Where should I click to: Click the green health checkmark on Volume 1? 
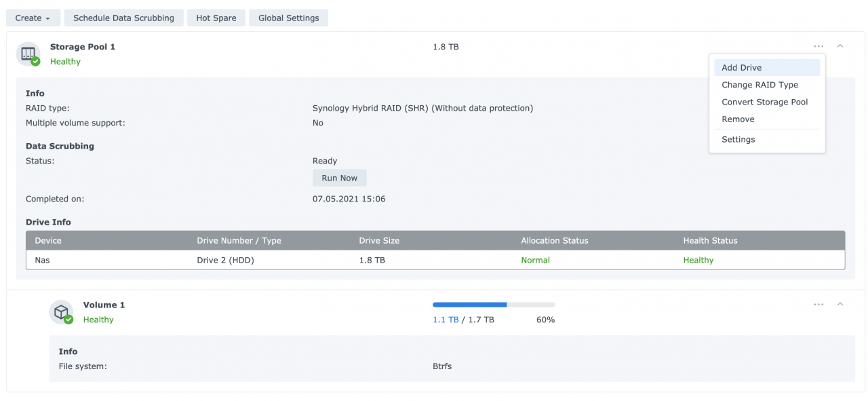(x=70, y=320)
